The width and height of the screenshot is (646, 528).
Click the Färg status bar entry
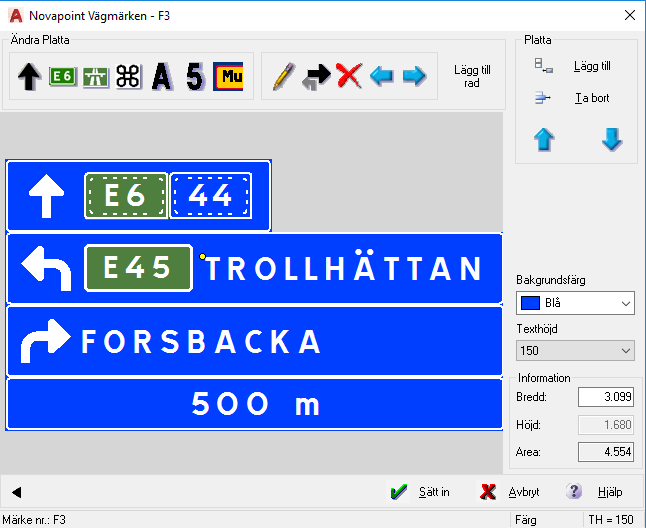click(x=526, y=520)
